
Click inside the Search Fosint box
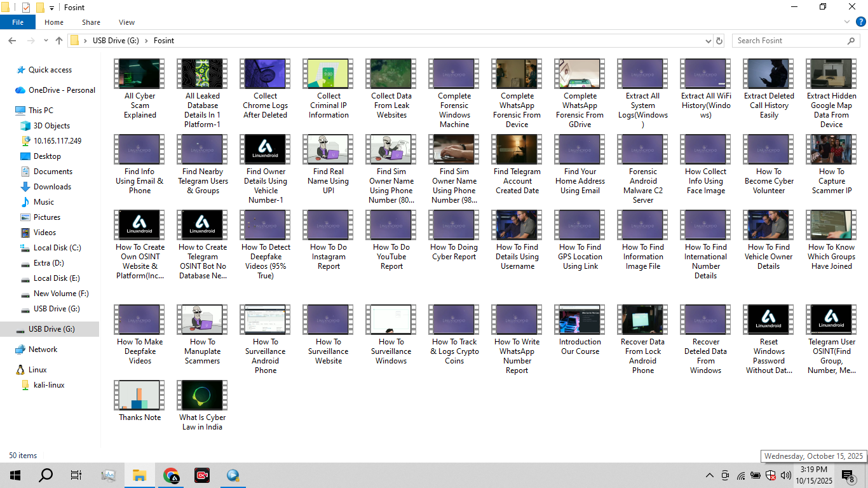point(788,41)
